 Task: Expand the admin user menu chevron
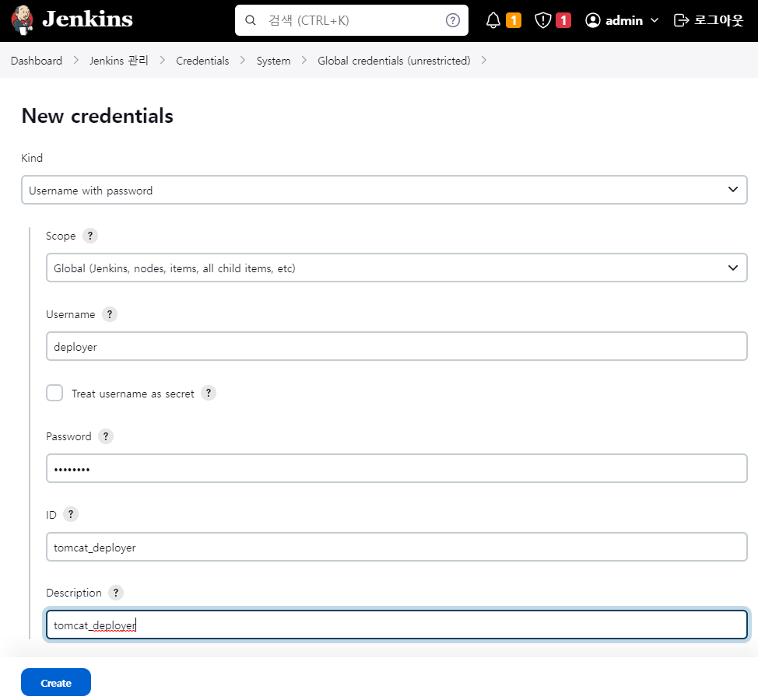pos(654,20)
